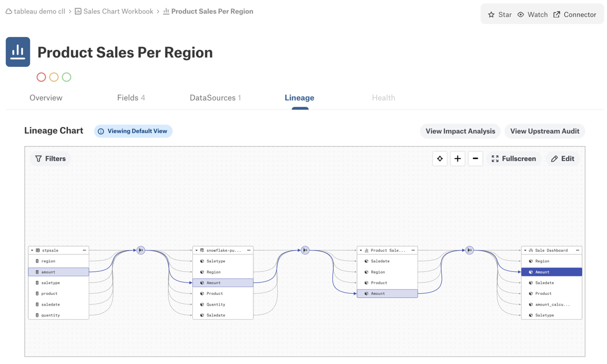
Task: Open the Sale Dashboard node more menu
Action: point(577,251)
